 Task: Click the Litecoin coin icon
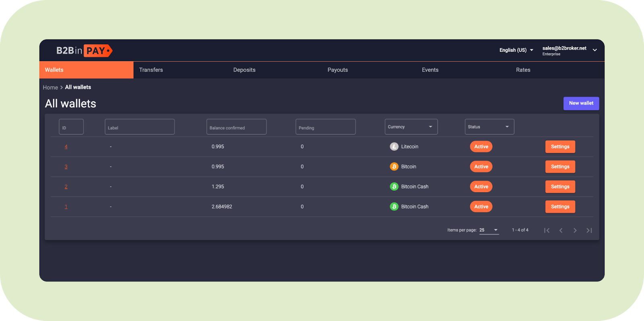[394, 146]
